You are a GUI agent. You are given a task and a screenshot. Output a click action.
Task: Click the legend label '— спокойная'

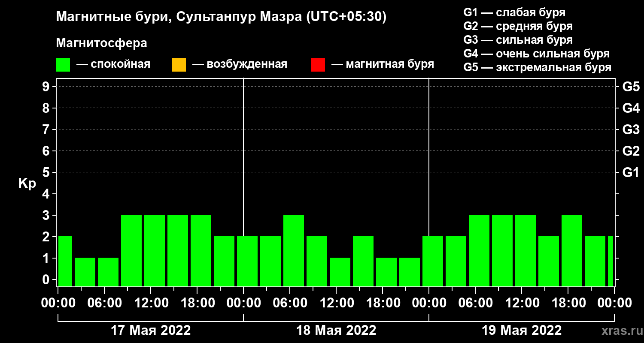coord(113,65)
